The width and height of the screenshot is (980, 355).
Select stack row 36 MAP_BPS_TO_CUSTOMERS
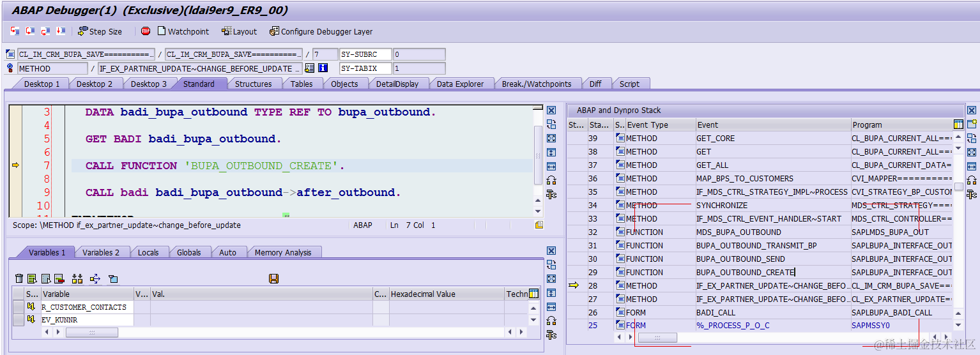click(x=760, y=178)
